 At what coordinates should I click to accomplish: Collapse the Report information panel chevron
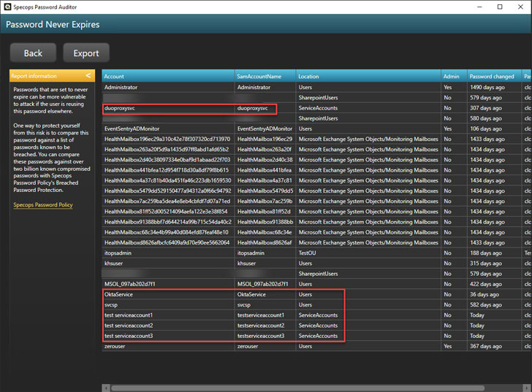[x=88, y=75]
